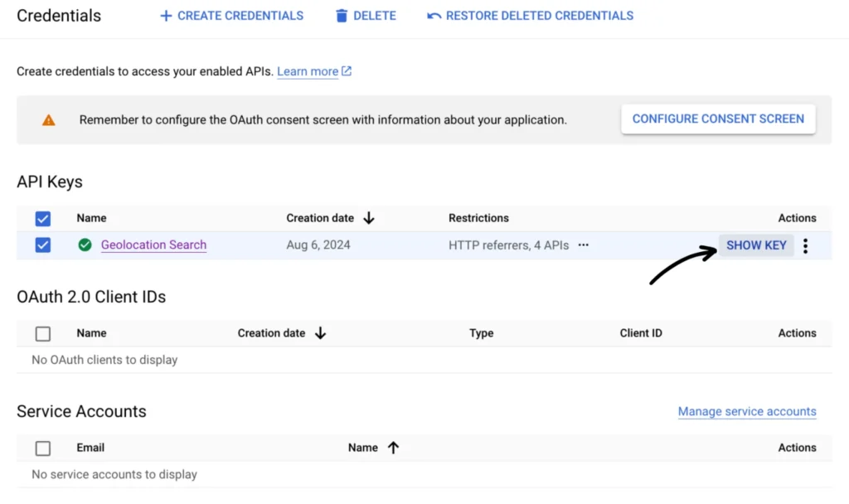Click Configure Consent Screen button
Image resolution: width=849 pixels, height=504 pixels.
coord(718,119)
